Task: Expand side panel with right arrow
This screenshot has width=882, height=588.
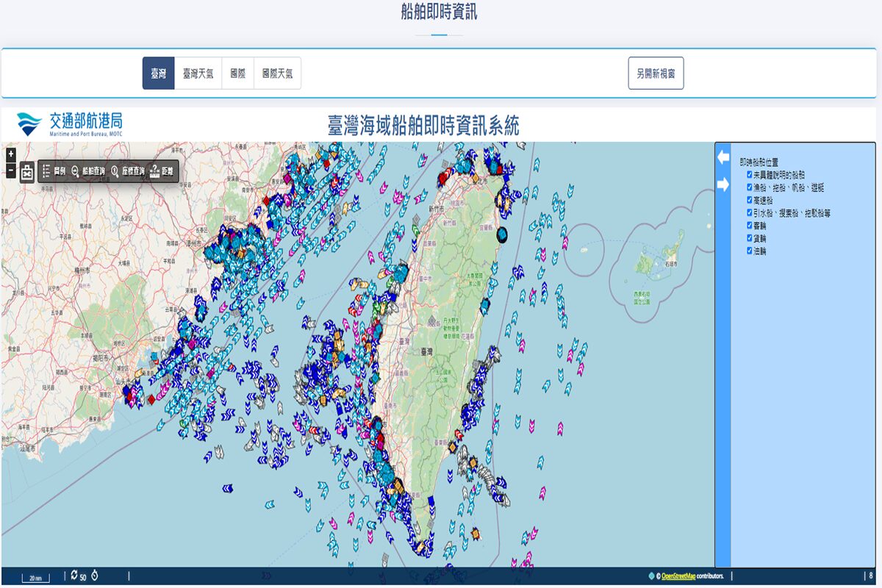Action: click(x=723, y=184)
